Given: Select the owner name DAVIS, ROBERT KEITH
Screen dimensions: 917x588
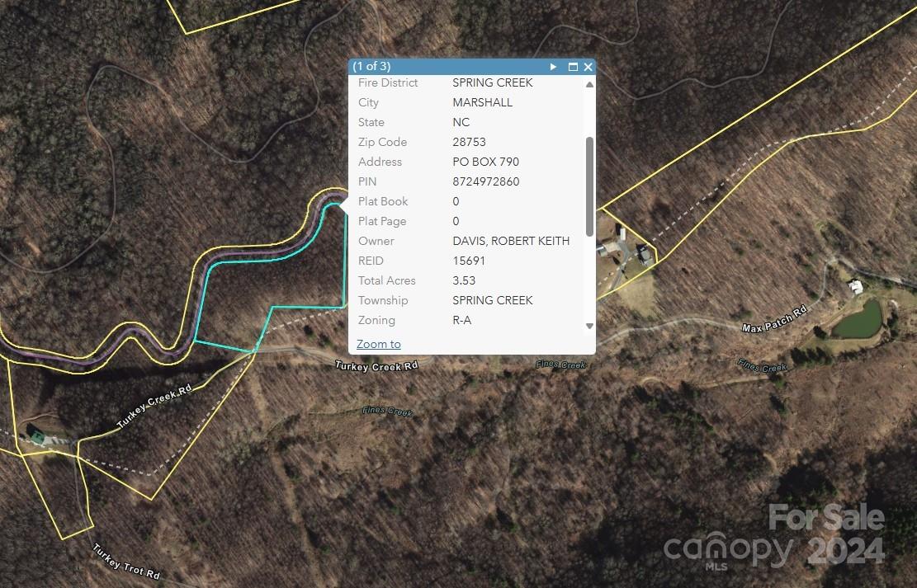Looking at the screenshot, I should click(511, 241).
